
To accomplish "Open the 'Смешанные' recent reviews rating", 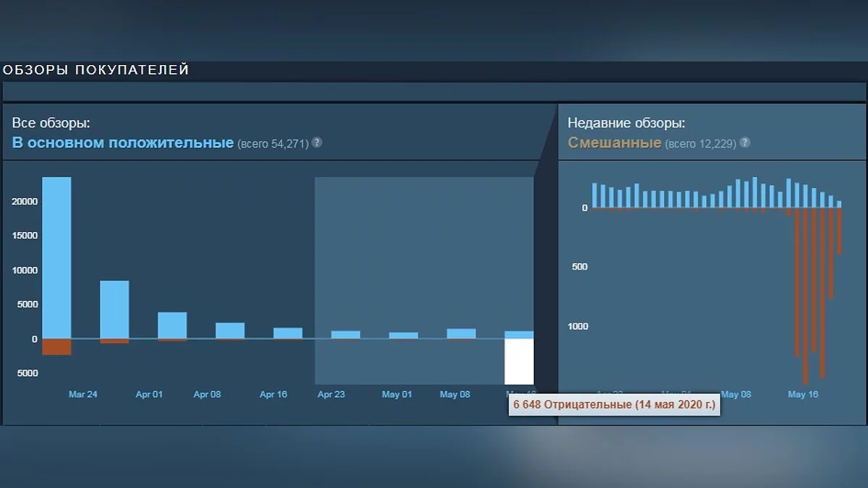I will (614, 142).
